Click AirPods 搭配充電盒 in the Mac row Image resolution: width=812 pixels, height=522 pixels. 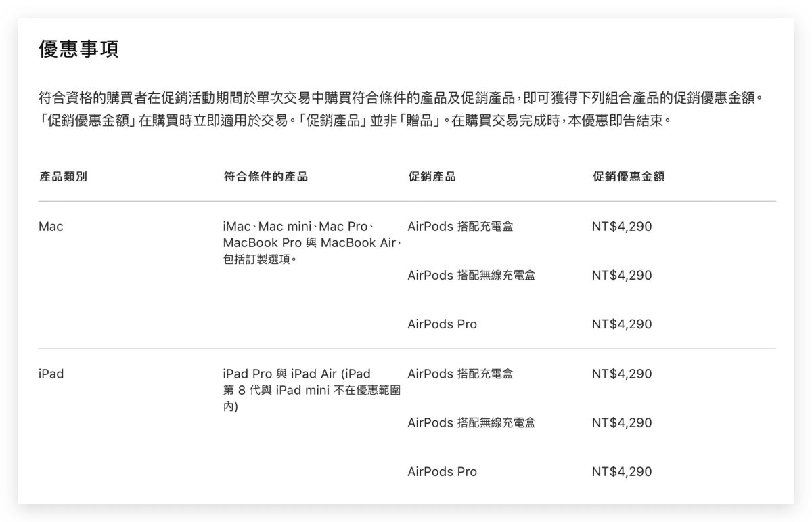[x=460, y=227]
